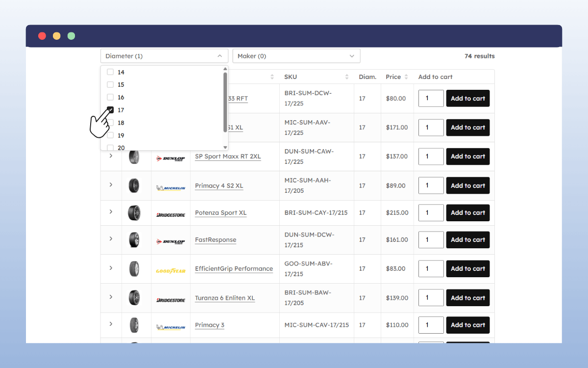Click the Michelin logo in Primacy 3 row

(x=171, y=327)
